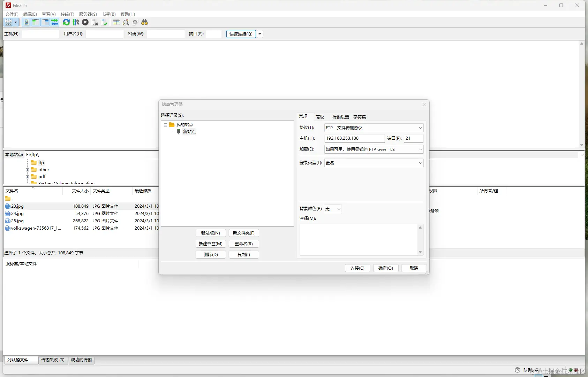
Task: Click the FileZilla logo in the title bar
Action: coord(8,5)
